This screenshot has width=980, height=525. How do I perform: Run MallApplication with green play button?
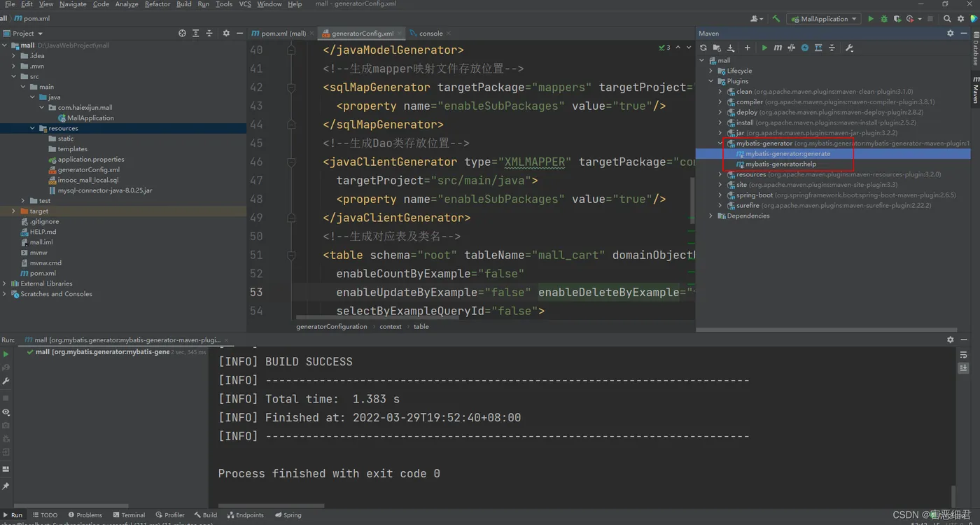pos(871,19)
